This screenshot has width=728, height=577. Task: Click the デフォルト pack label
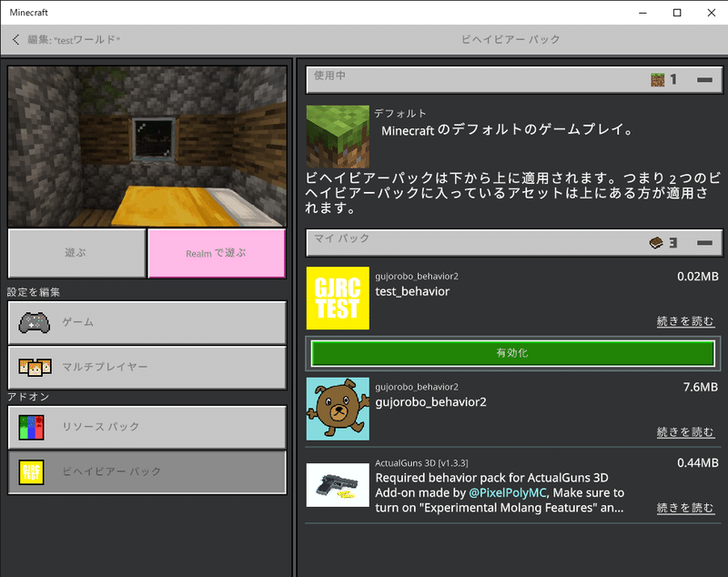[400, 113]
